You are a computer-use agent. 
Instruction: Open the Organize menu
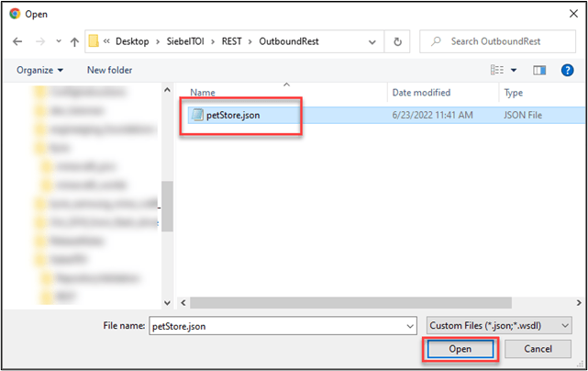[x=39, y=70]
